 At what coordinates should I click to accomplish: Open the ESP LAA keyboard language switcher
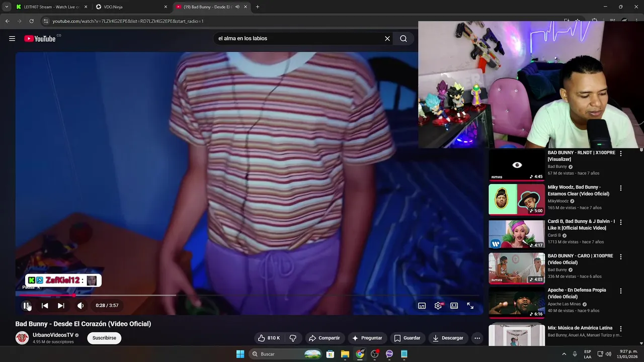pyautogui.click(x=588, y=354)
